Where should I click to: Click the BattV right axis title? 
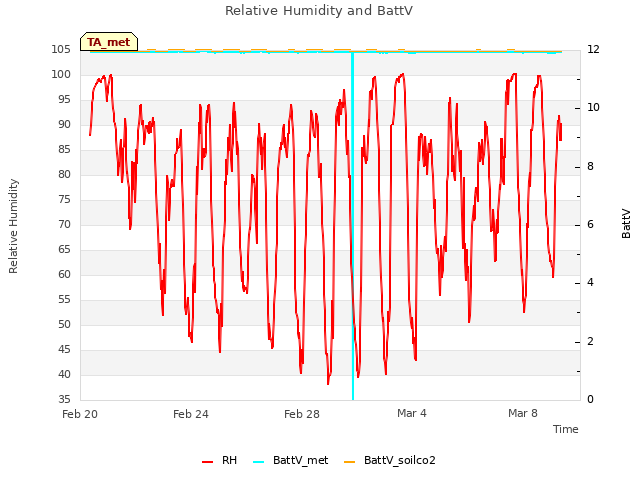(x=626, y=224)
